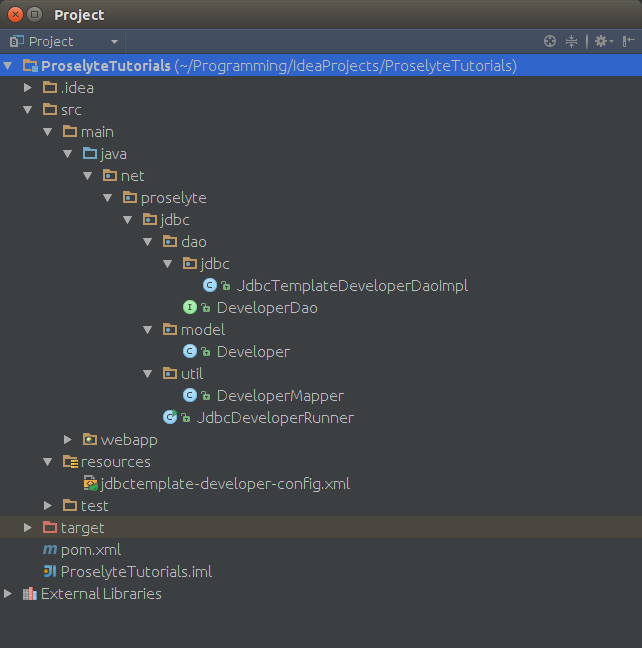Collapse the resources folder
Viewport: 642px width, 648px height.
click(x=48, y=462)
